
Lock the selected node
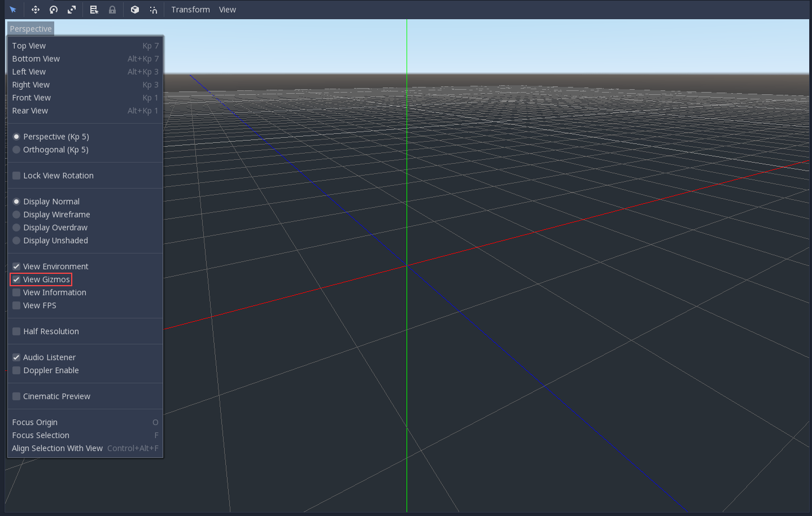[112, 10]
